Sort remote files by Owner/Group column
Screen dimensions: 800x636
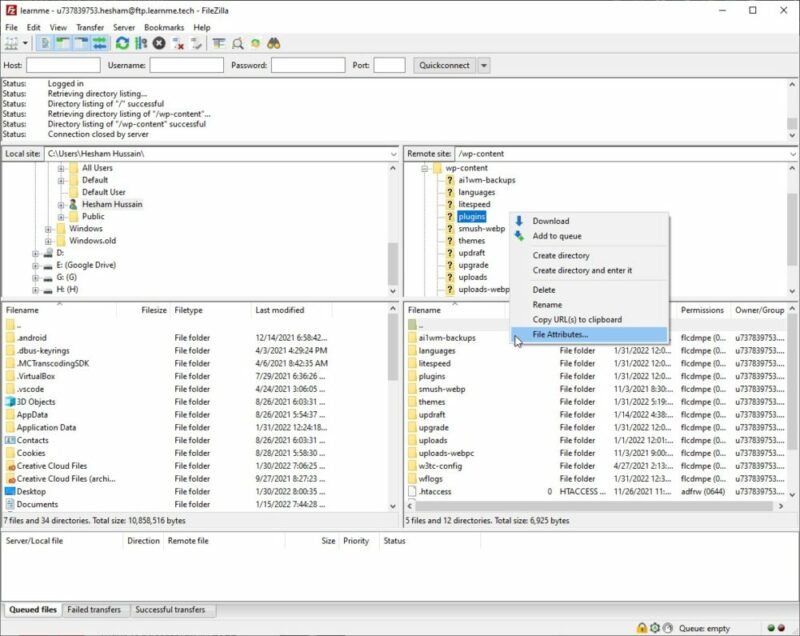(x=759, y=310)
